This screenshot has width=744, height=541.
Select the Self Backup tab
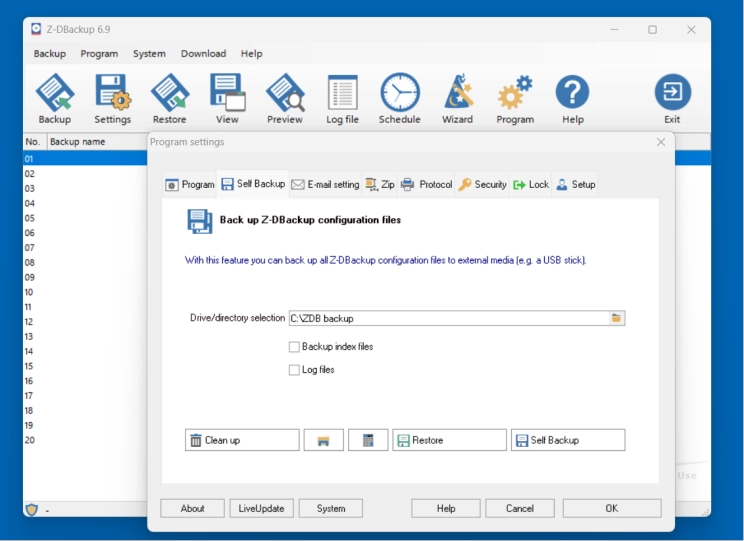pyautogui.click(x=253, y=184)
